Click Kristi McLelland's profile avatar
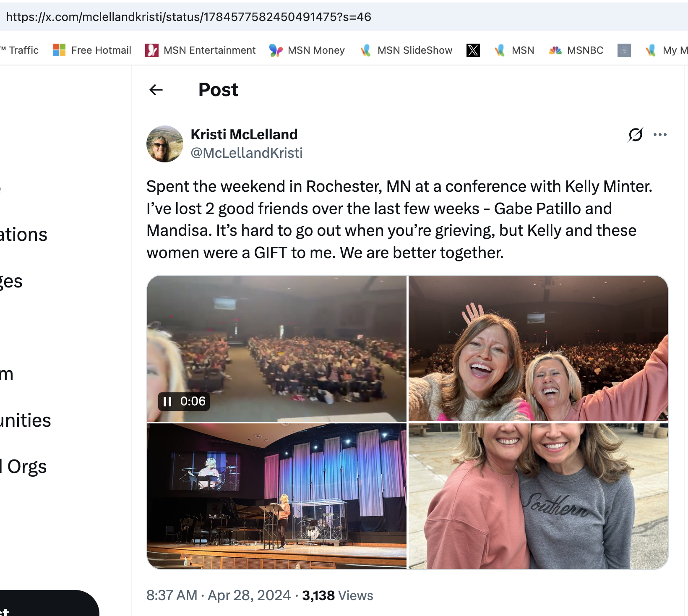Screen dimensions: 688x616 point(165,144)
